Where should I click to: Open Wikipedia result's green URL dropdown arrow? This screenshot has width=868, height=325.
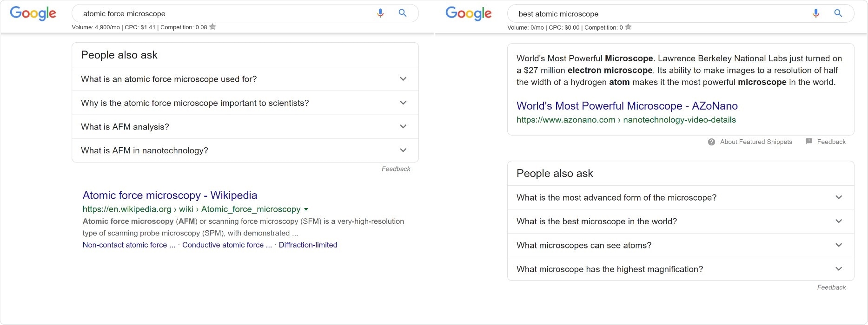306,209
